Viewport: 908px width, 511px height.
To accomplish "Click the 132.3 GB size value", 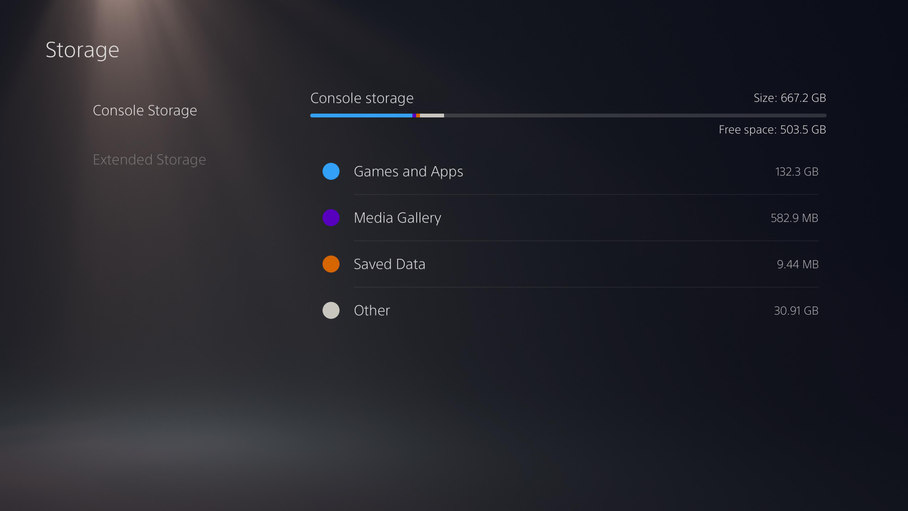I will click(x=797, y=171).
